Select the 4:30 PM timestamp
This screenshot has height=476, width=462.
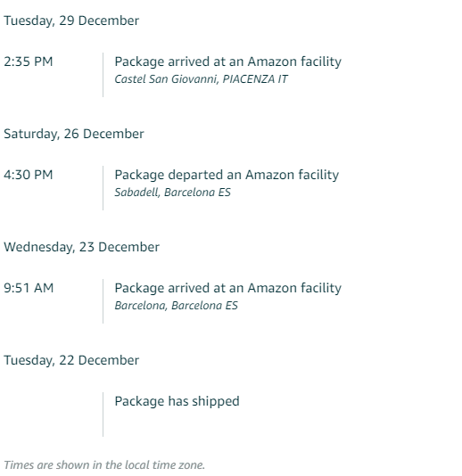pyautogui.click(x=29, y=175)
